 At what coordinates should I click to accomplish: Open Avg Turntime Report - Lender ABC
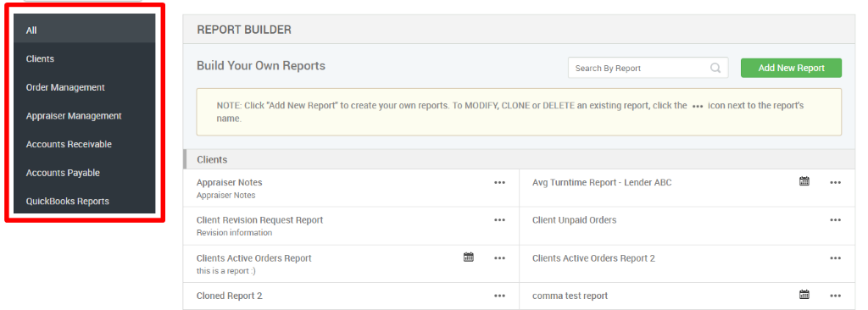(602, 183)
